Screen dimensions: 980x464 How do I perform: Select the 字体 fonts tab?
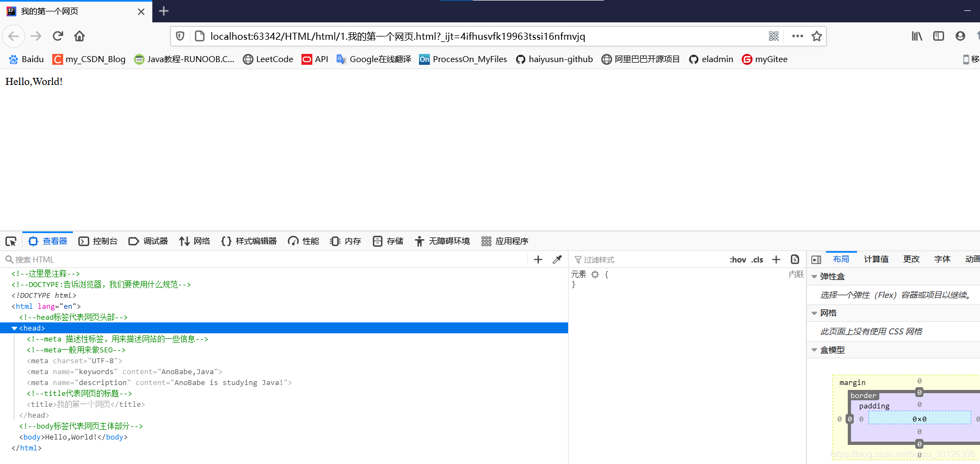pyautogui.click(x=942, y=259)
